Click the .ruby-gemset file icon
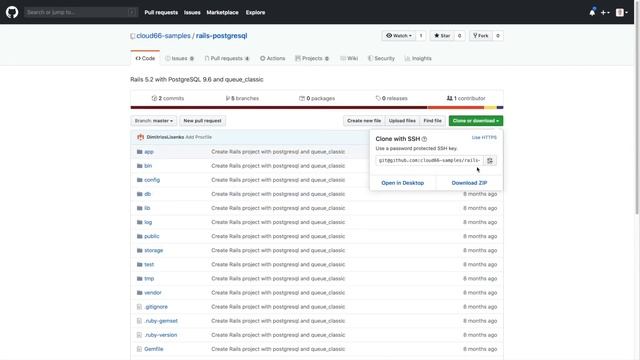Screen dimensions: 640x360 tap(139, 321)
